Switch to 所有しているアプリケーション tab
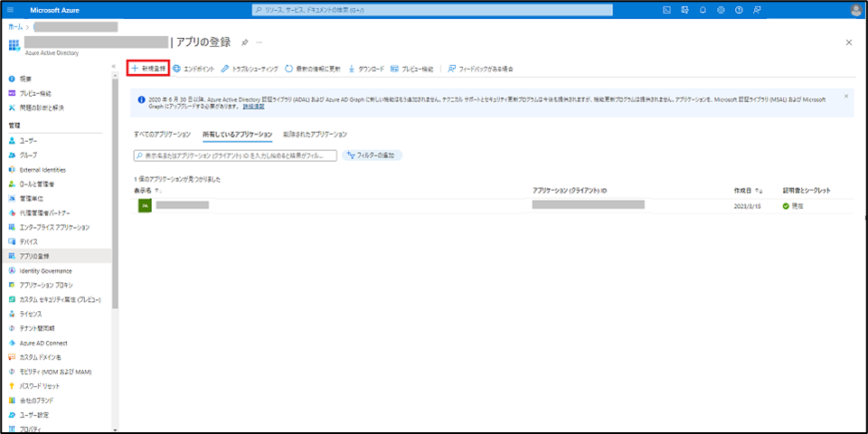868x434 pixels. click(x=238, y=135)
